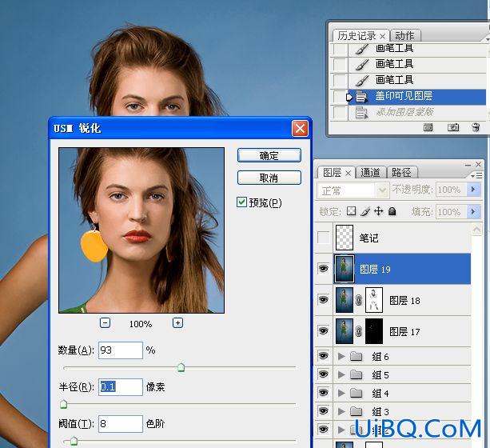Select the 组 6 layer group name
Viewport: 490px width, 448px height.
(x=380, y=356)
